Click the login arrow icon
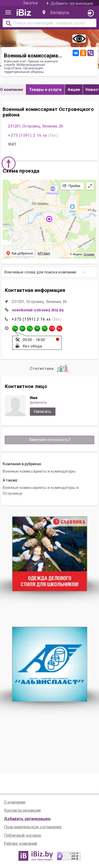Image resolution: width=99 pixels, height=868 pixels. click(x=90, y=13)
